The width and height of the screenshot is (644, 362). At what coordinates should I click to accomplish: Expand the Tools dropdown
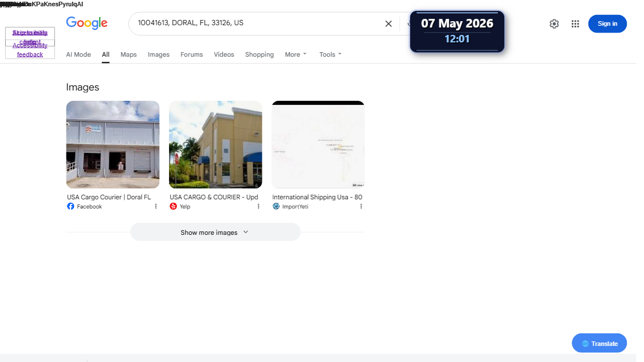pyautogui.click(x=330, y=54)
